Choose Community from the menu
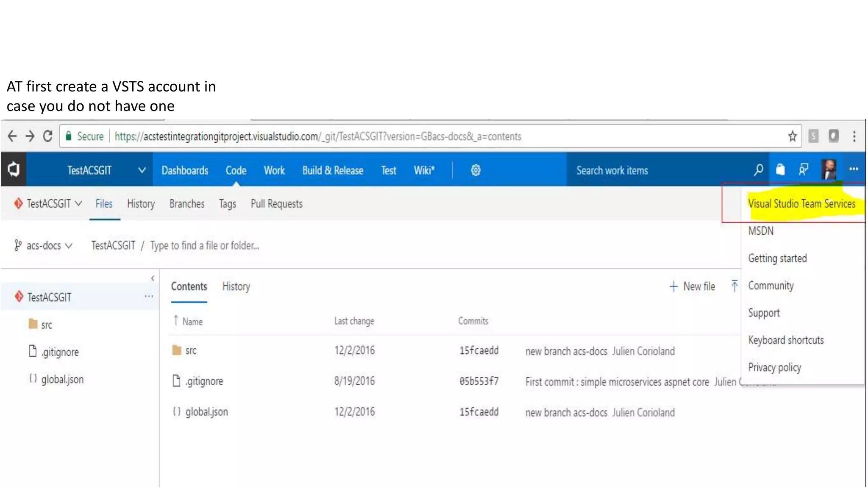Image resolution: width=868 pixels, height=488 pixels. pyautogui.click(x=771, y=286)
